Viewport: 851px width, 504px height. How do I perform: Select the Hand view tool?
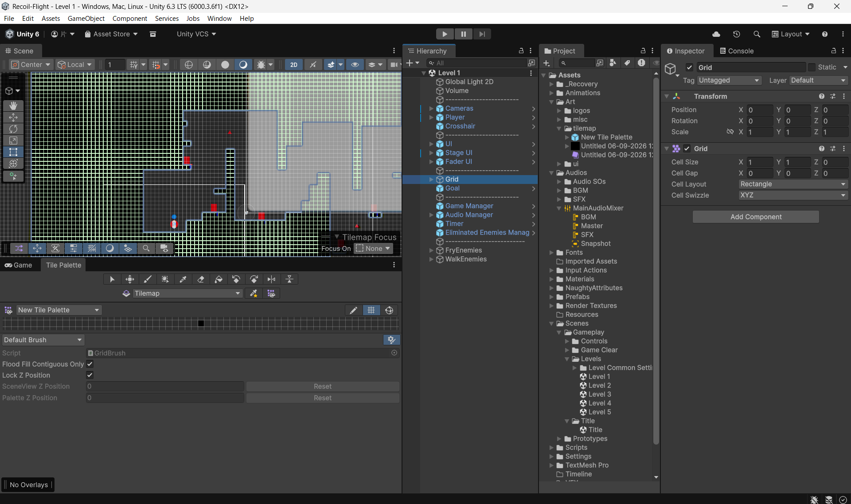[13, 105]
